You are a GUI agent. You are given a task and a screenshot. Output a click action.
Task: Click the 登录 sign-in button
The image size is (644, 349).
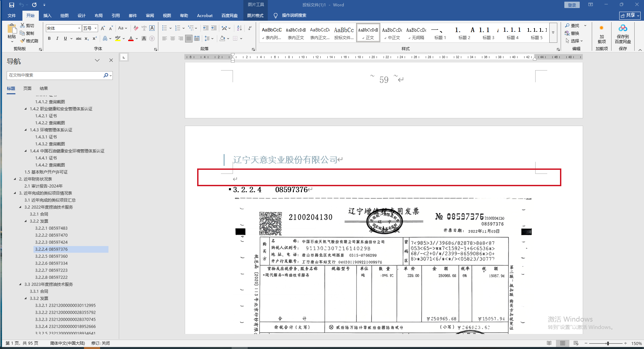click(x=572, y=5)
